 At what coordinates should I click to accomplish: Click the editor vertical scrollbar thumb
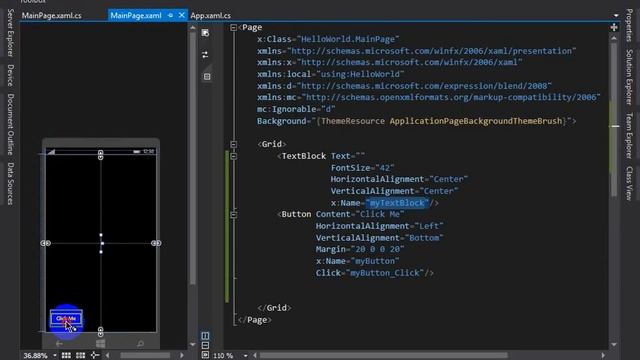[614, 120]
